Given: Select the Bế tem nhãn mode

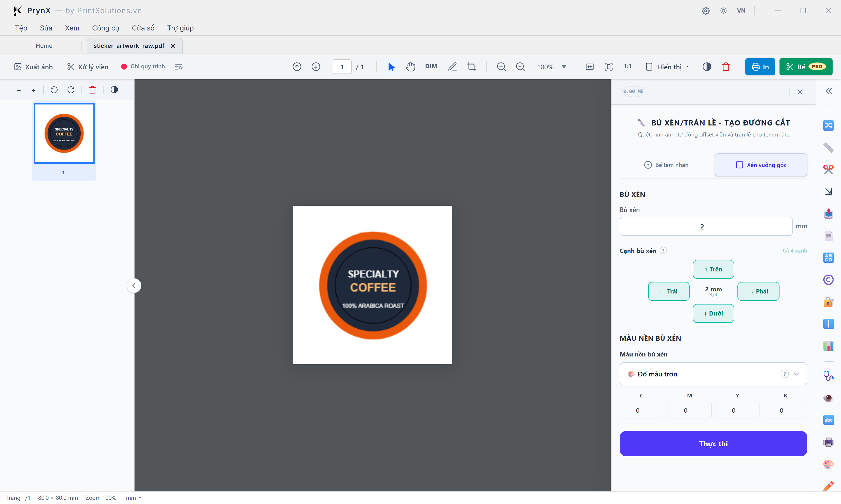Looking at the screenshot, I should tap(666, 165).
